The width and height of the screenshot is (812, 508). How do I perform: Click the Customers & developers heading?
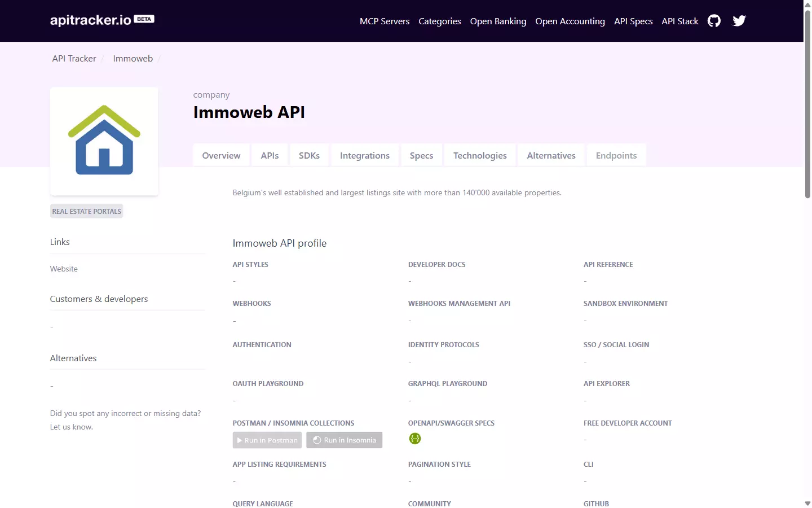tap(99, 299)
